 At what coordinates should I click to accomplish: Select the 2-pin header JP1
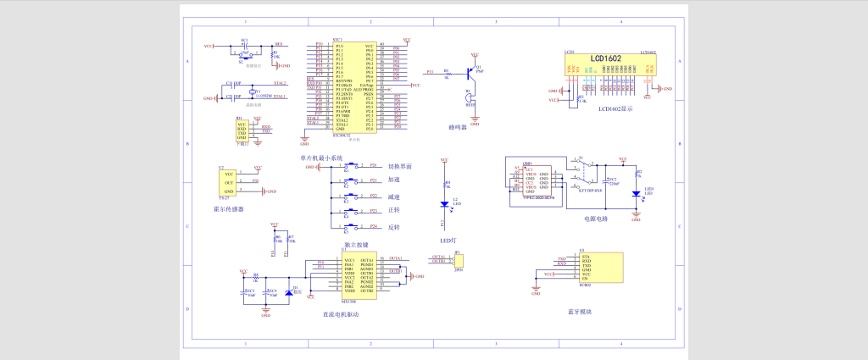click(x=459, y=260)
